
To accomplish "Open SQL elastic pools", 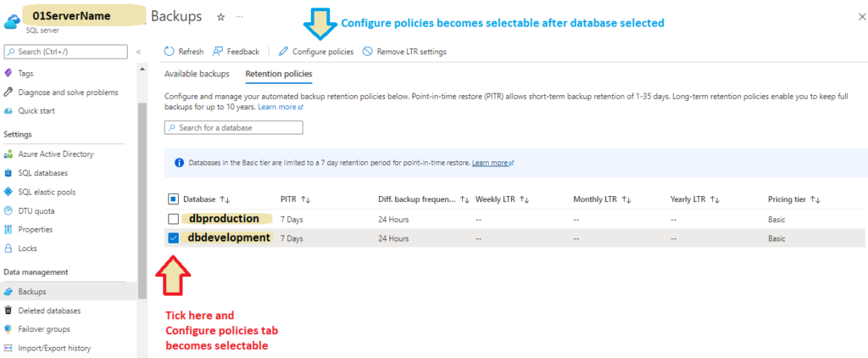I will pyautogui.click(x=47, y=193).
